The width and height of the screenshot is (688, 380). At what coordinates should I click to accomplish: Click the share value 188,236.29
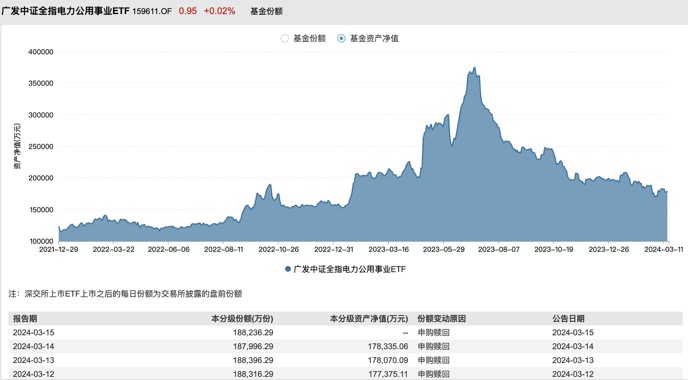[253, 333]
